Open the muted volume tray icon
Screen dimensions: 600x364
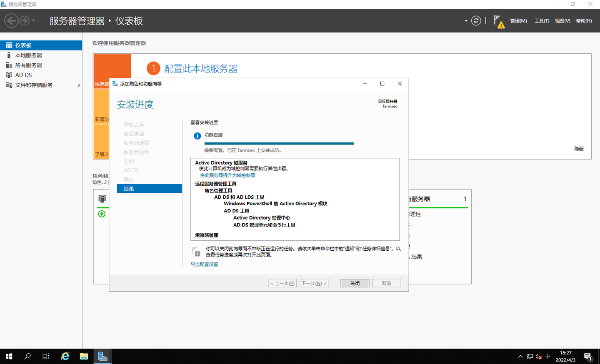tap(538, 356)
